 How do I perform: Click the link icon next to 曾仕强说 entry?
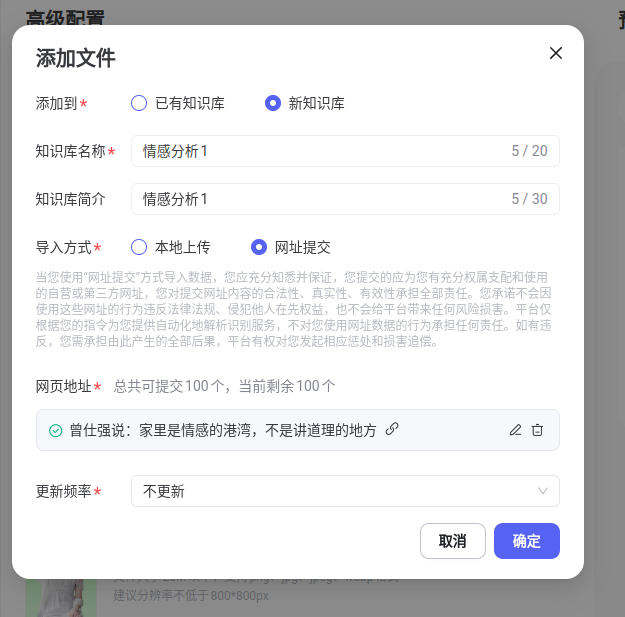pyautogui.click(x=392, y=429)
